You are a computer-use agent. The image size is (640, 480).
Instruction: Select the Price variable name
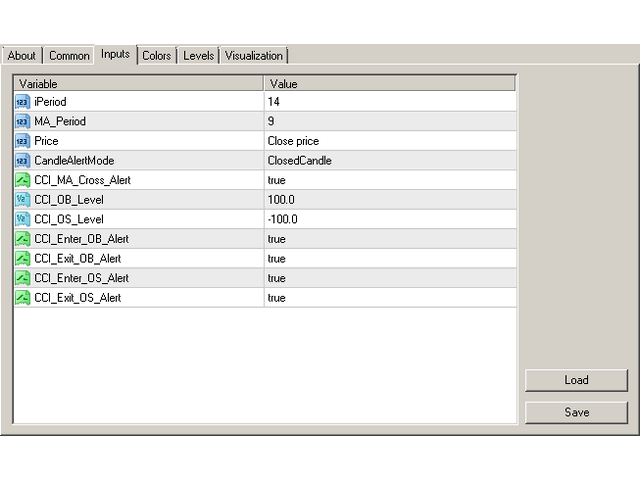click(x=46, y=141)
